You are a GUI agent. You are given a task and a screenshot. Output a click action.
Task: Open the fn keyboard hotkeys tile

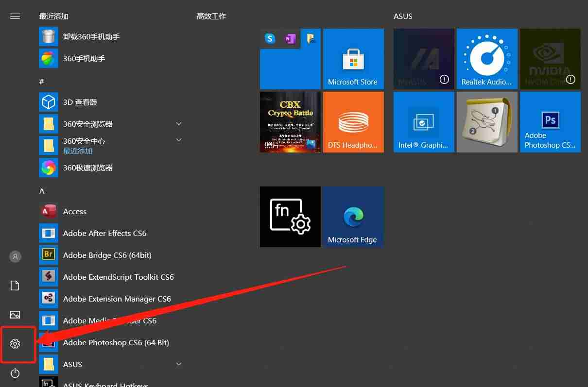coord(290,217)
